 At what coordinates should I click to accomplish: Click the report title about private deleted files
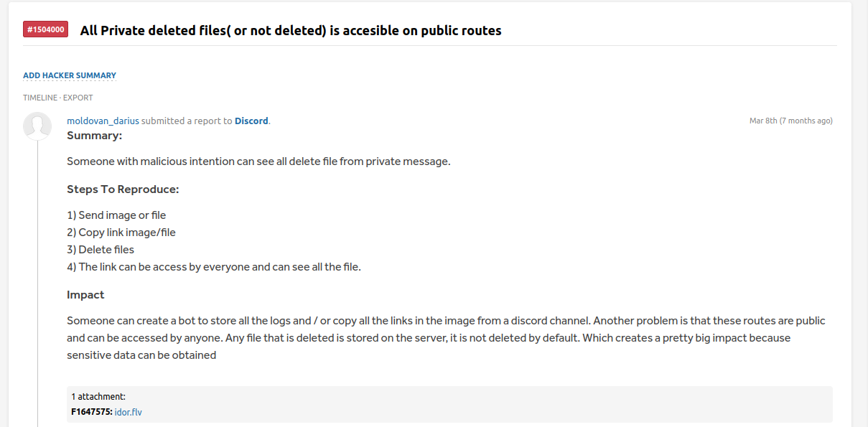click(290, 30)
